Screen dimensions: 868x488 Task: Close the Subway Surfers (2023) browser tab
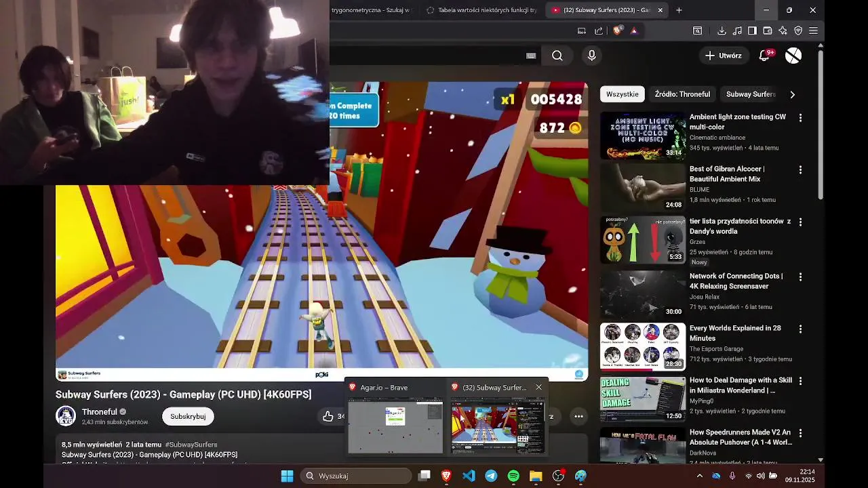(x=660, y=10)
